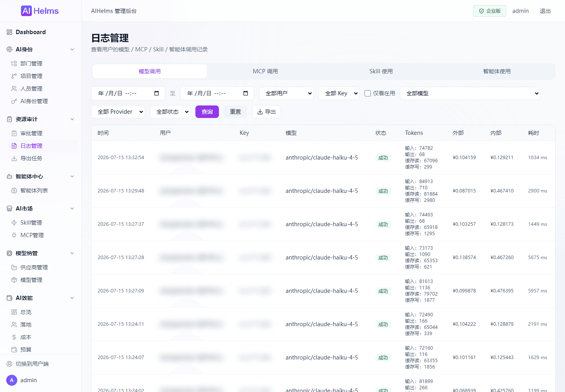Click the 模型纳管 chip icon
Viewport: 565px width, 392px height.
(9, 253)
